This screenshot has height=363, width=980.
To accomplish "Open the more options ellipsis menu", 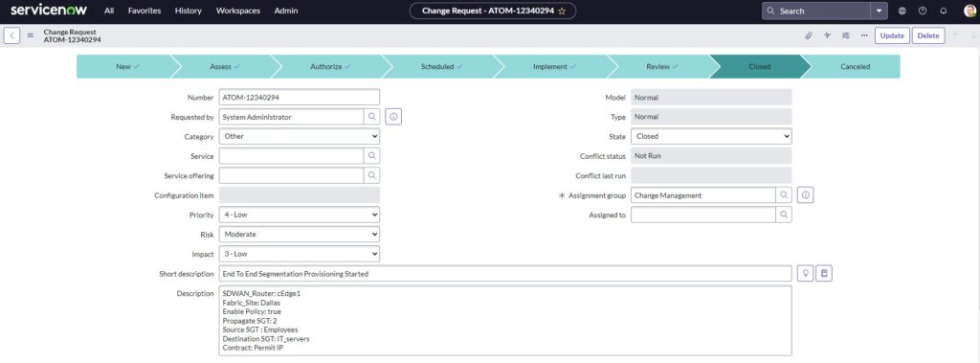I will point(864,35).
